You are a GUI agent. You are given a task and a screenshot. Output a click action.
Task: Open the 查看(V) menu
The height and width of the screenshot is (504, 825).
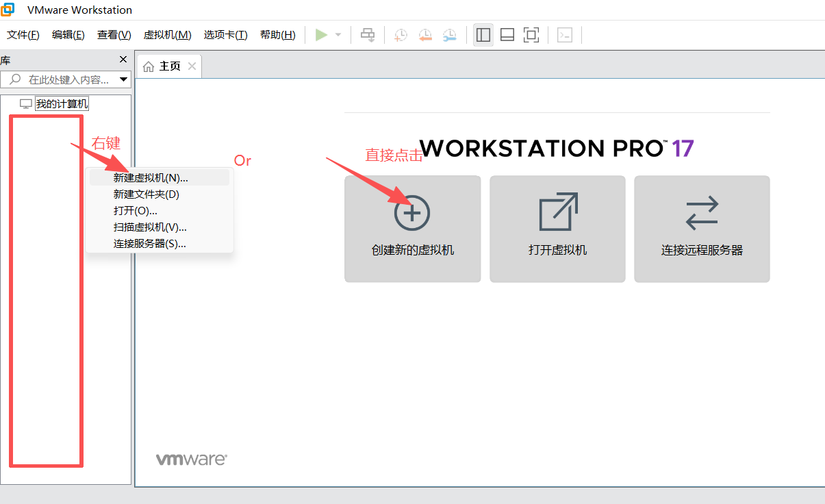click(114, 35)
